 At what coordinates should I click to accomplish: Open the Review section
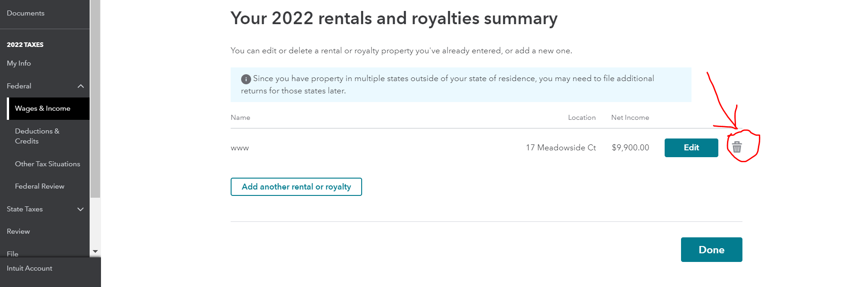tap(18, 231)
